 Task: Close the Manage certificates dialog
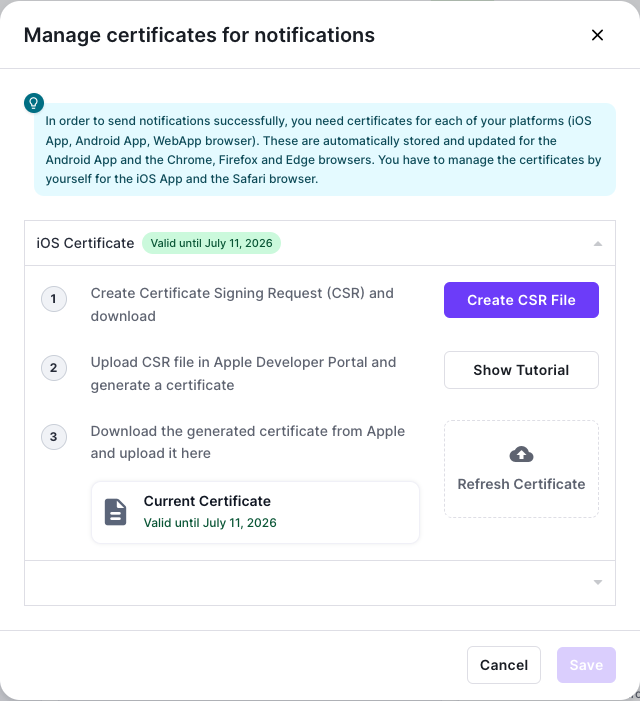(597, 35)
